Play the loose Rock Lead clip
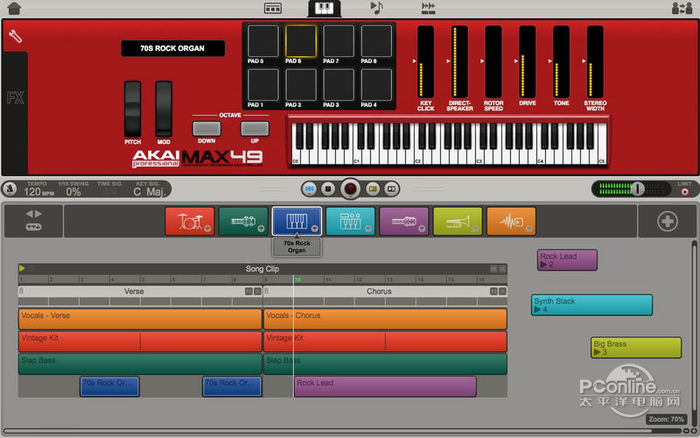Screen dimensions: 700x438 click(x=543, y=265)
